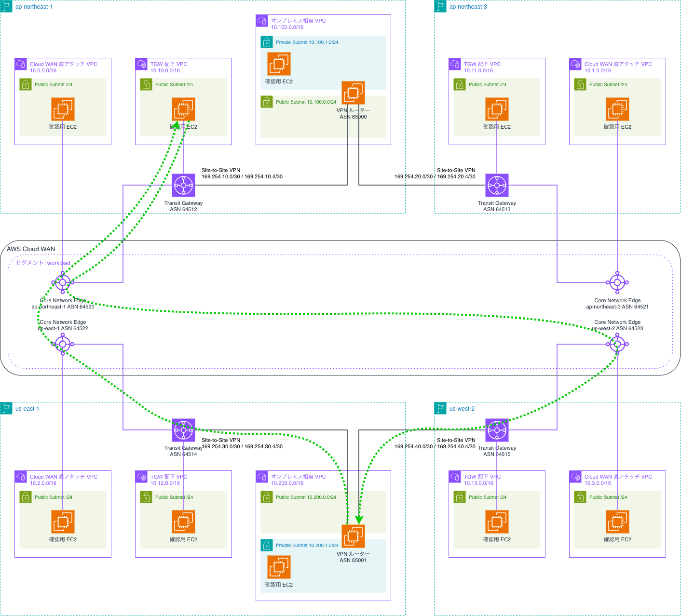Click the lock icon of Private Subnet 10.200.1.0/24
The height and width of the screenshot is (616, 681).
(267, 545)
